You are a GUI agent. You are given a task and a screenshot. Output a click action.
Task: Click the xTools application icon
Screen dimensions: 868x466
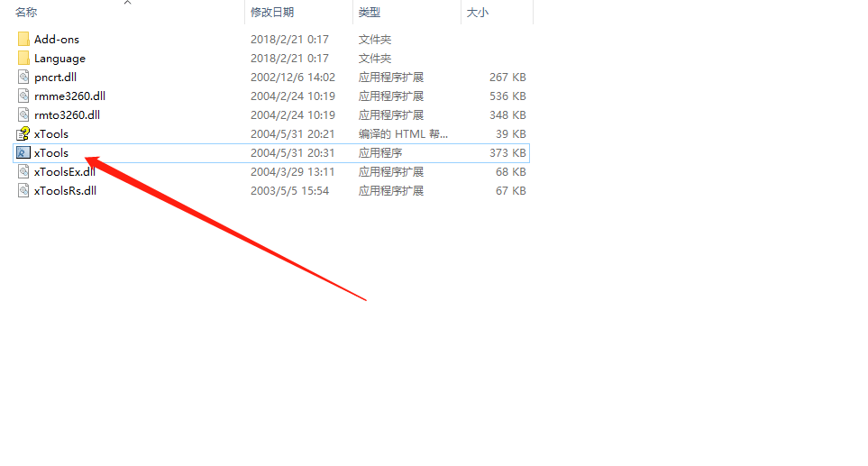pyautogui.click(x=23, y=152)
